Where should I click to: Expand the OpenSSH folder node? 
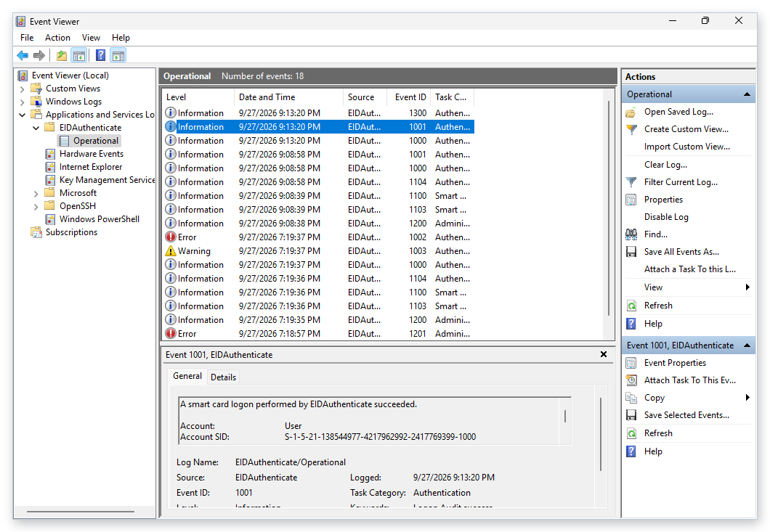pyautogui.click(x=36, y=207)
